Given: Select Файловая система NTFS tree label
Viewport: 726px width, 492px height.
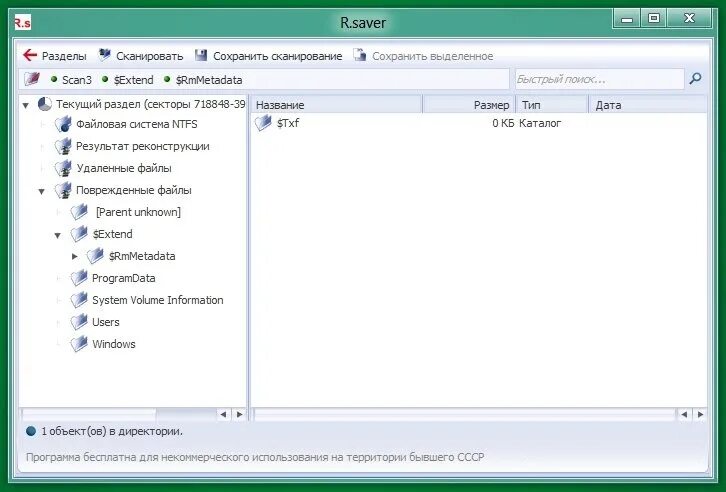Looking at the screenshot, I should (x=137, y=124).
